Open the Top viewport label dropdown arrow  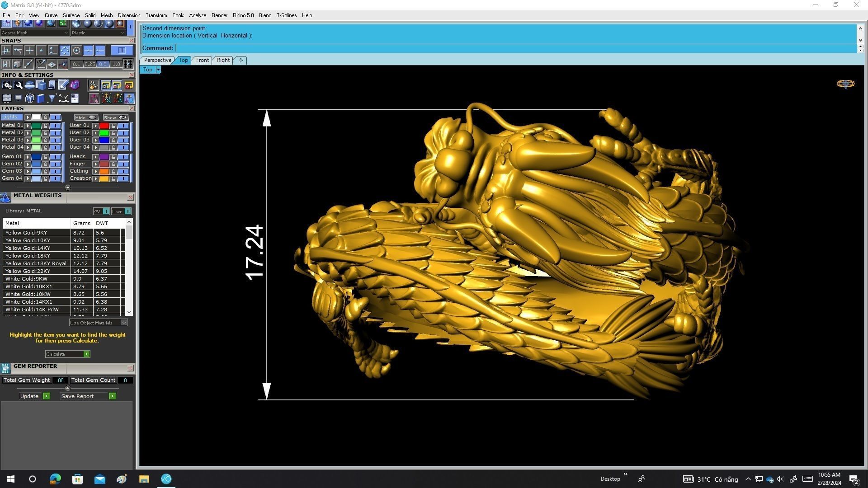[158, 70]
